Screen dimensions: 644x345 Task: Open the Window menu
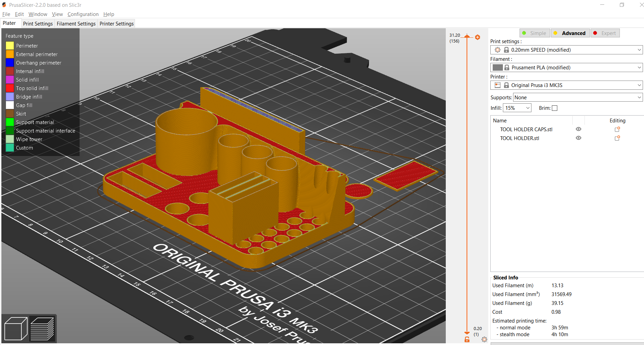coord(38,14)
